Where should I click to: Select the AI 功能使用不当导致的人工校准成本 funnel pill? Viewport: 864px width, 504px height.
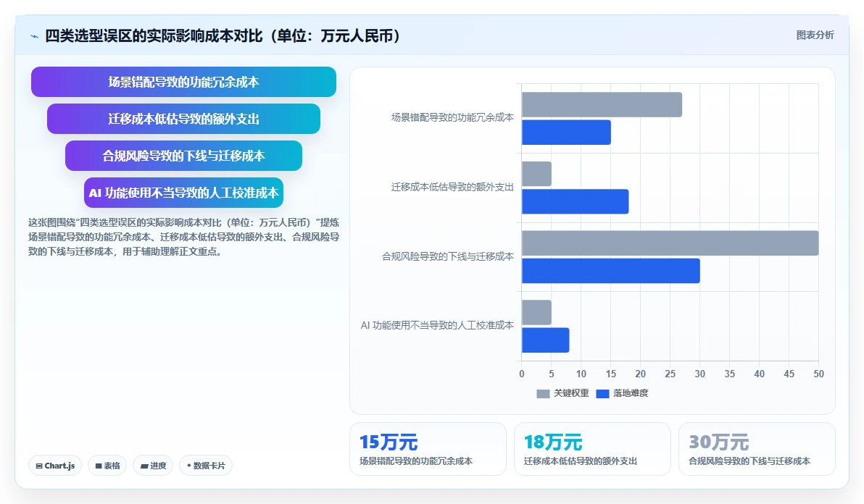183,193
